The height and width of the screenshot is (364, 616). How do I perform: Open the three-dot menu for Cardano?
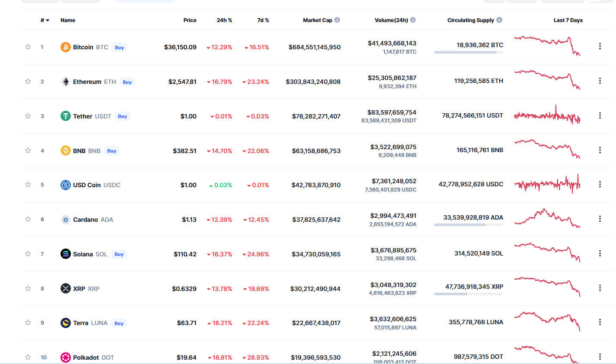[x=600, y=219]
